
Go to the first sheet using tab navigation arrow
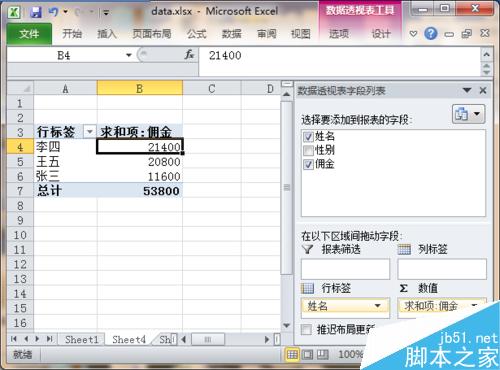coord(14,339)
